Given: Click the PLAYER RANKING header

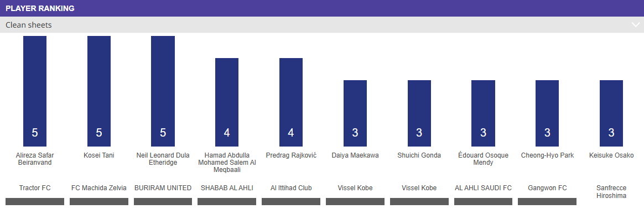Looking at the screenshot, I should tap(40, 8).
